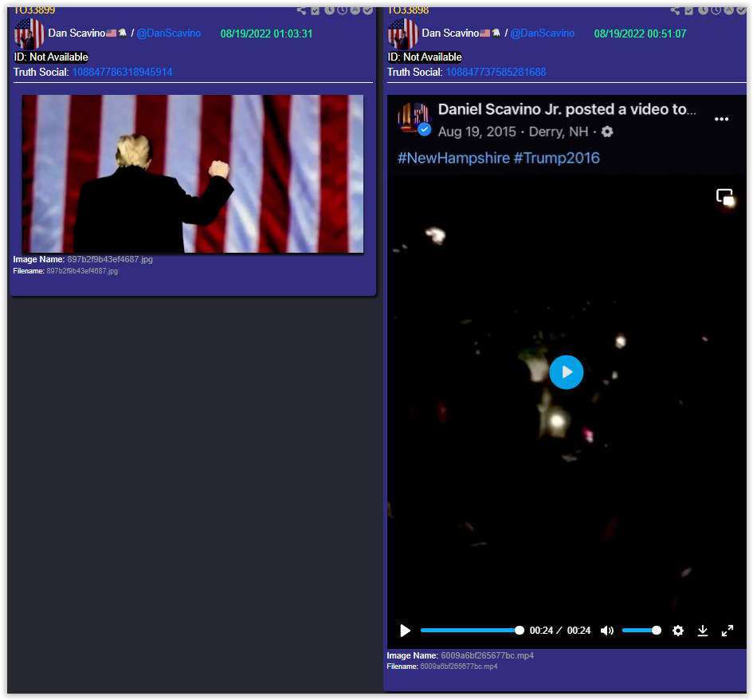Click image name 897b2f9b43ef4687.jpg

[x=109, y=259]
